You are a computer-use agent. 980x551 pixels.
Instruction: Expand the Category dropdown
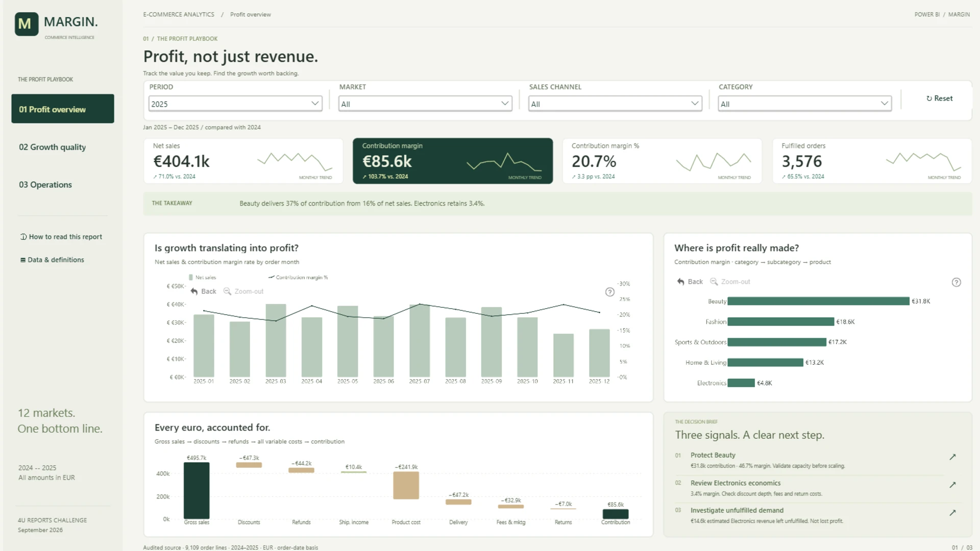[805, 104]
